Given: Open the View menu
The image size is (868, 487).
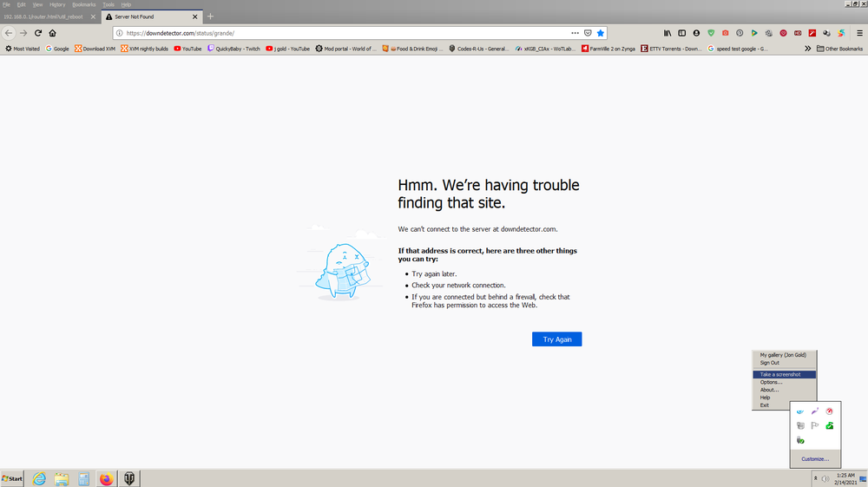Looking at the screenshot, I should 37,4.
